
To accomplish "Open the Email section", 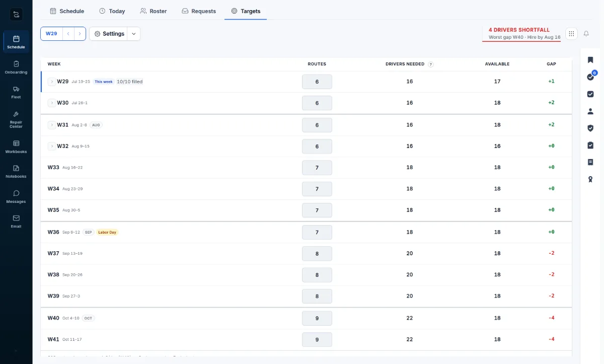I will [16, 222].
